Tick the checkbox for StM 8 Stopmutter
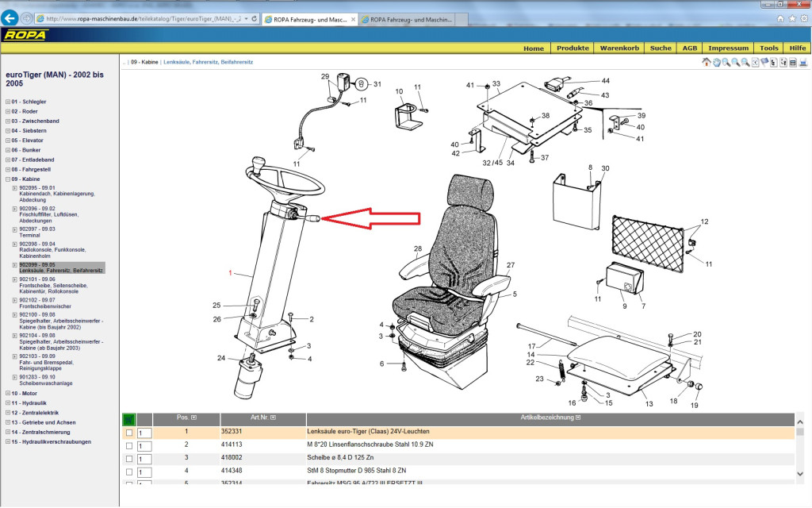The image size is (812, 508). coord(129,472)
